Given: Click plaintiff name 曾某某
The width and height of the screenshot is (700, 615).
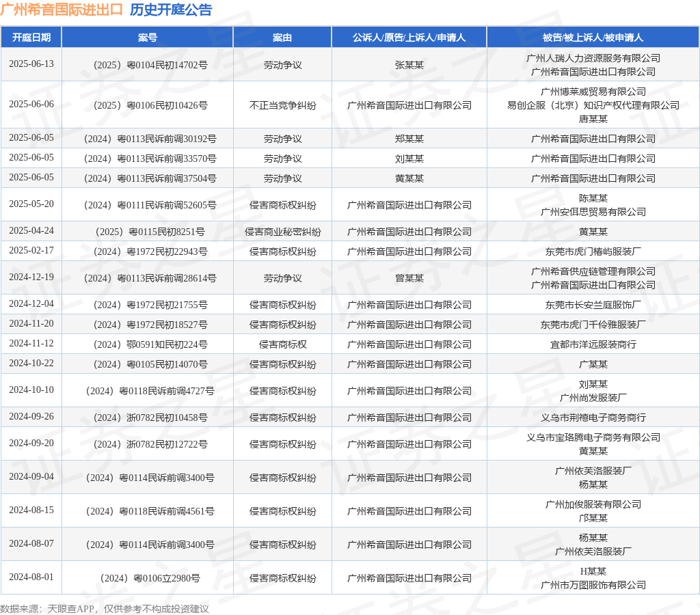Looking at the screenshot, I should click(409, 278).
